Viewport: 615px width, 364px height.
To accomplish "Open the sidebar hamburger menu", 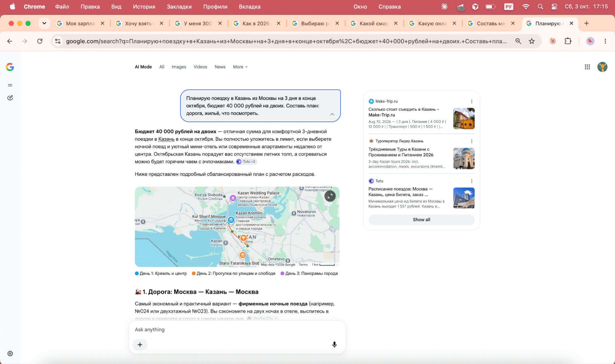I will 10,85.
